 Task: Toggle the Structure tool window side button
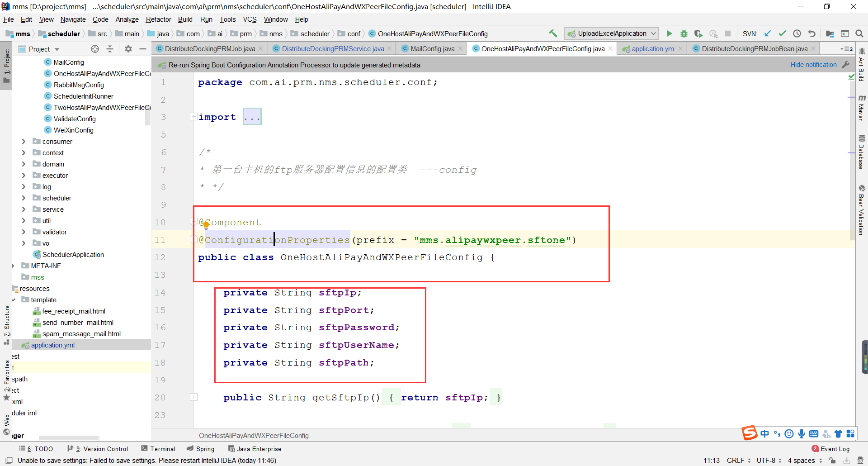(x=7, y=325)
